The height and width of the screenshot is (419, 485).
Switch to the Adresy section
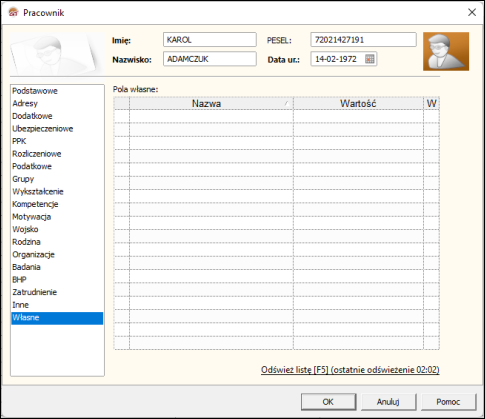coord(25,103)
